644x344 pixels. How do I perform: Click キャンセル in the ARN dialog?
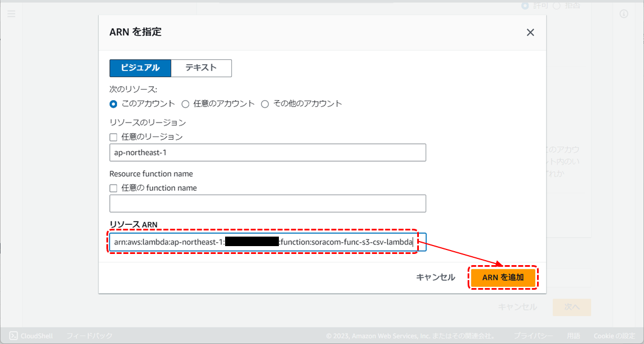tap(435, 277)
